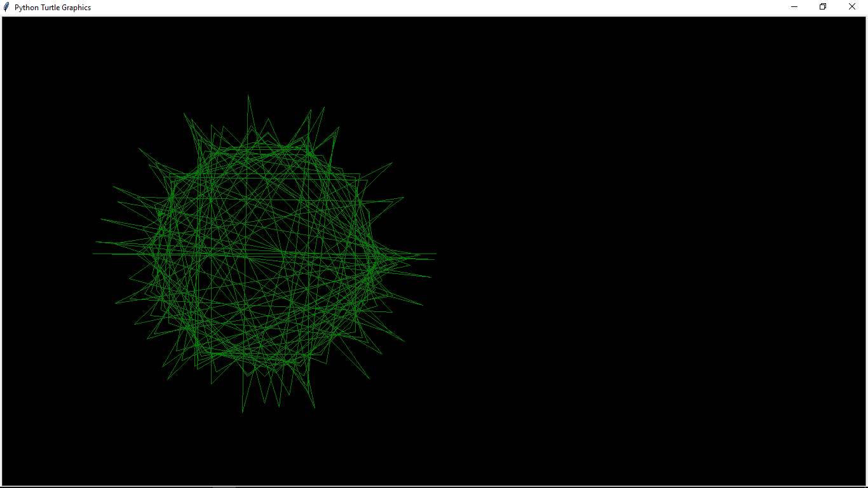Click the black canvas area below the drawing
Screen dimensions: 868x488
(267, 451)
